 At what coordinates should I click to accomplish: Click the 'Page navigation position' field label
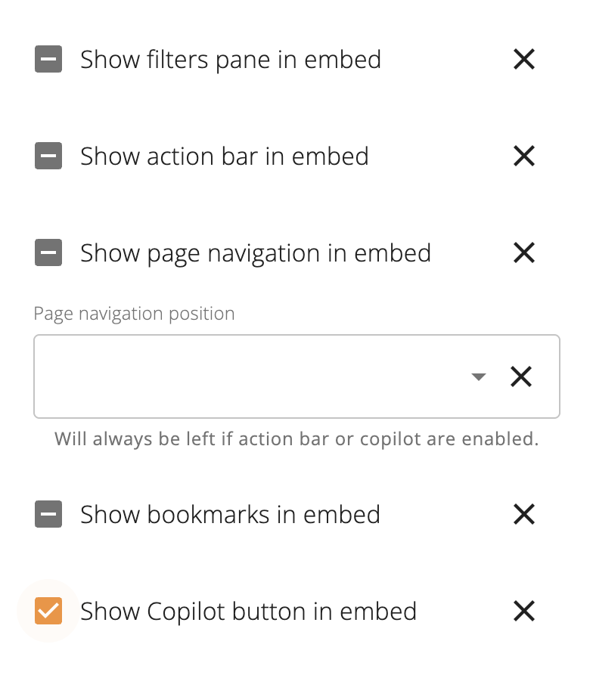134,314
